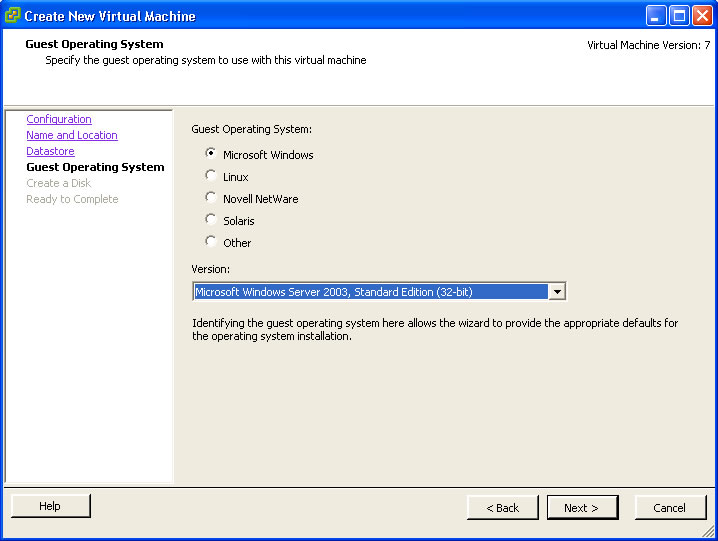The image size is (718, 541).
Task: Go to the Configuration step link
Action: coord(59,119)
